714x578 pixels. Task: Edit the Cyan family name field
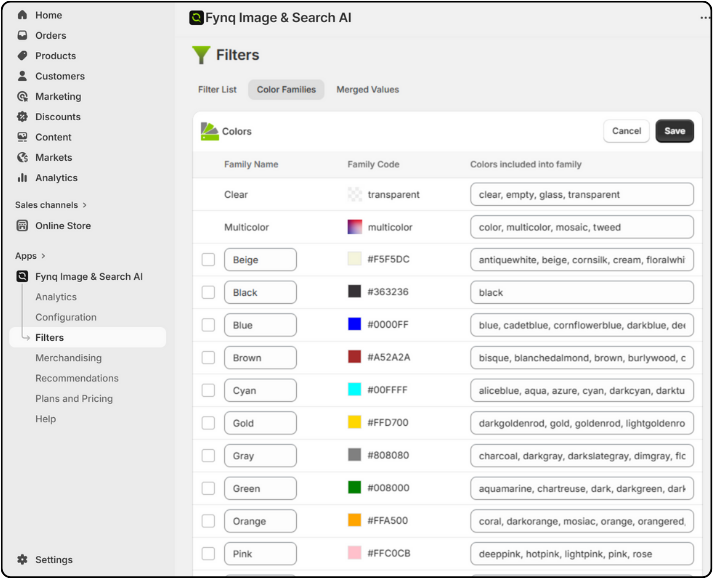pos(260,390)
